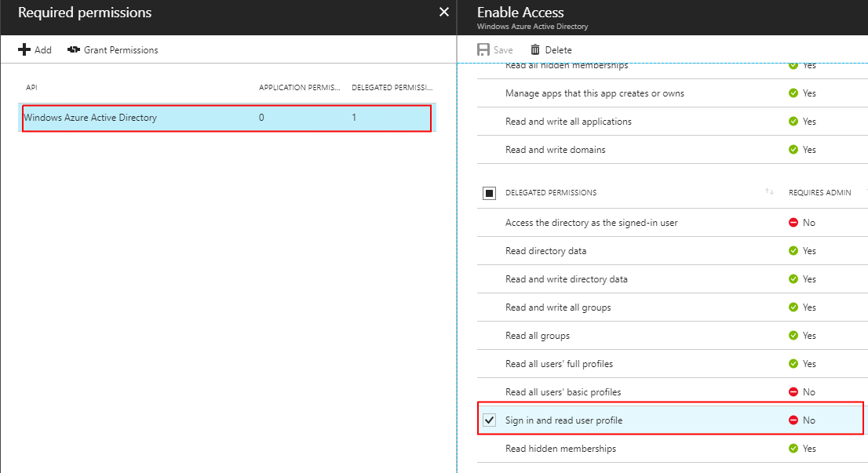Click the Application Permissions column header

(300, 88)
